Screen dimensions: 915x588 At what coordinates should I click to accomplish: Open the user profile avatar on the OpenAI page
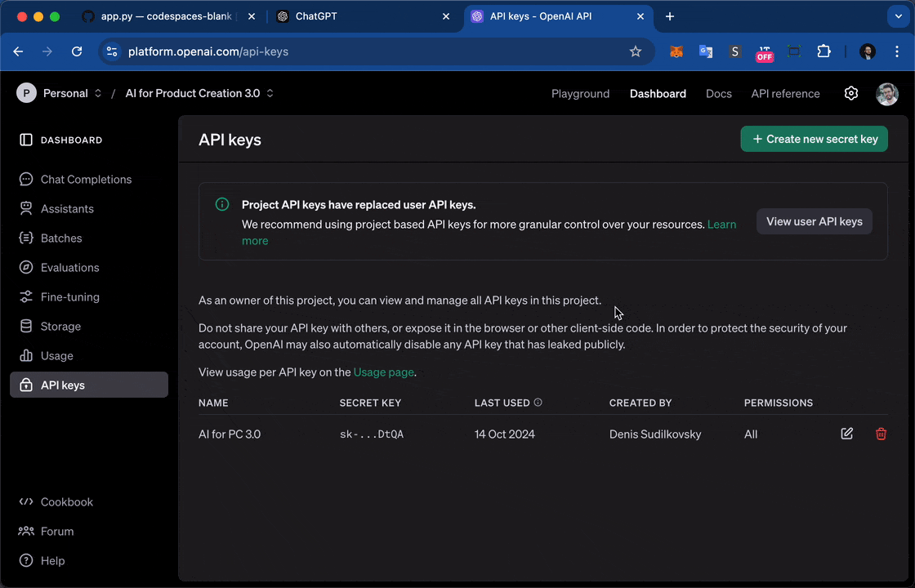coord(887,94)
